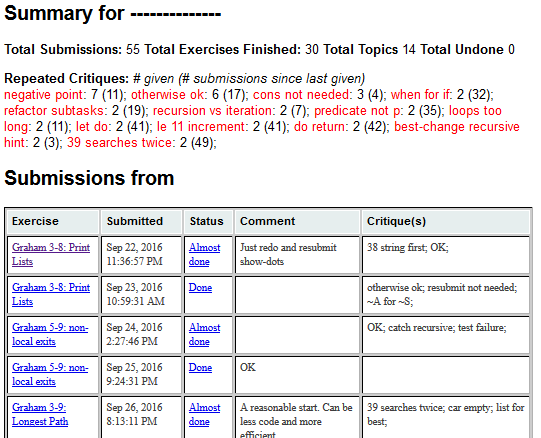
Task: Click the 'Sep 22, 2016 11:36:57 PM' cell
Action: click(141, 255)
